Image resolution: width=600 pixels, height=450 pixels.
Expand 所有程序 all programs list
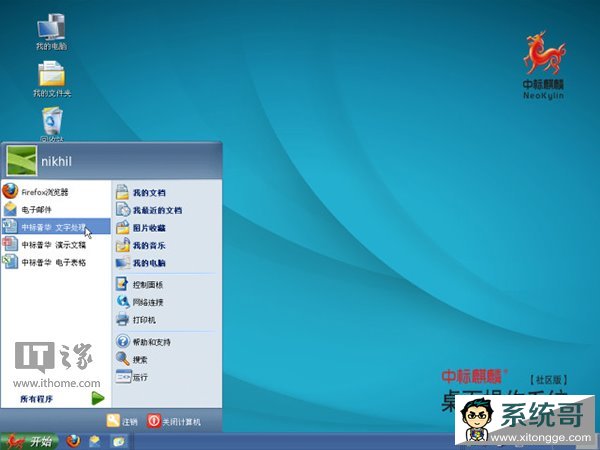61,399
